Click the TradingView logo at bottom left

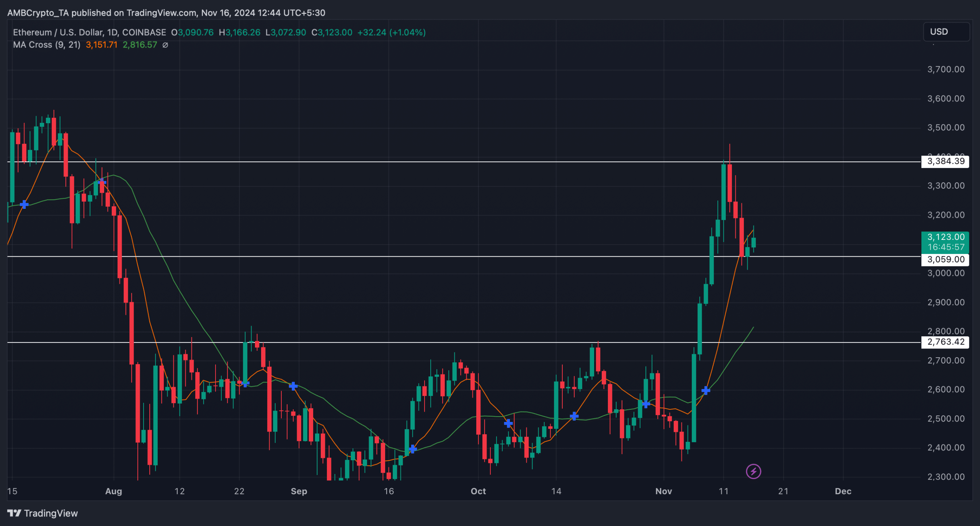click(42, 513)
